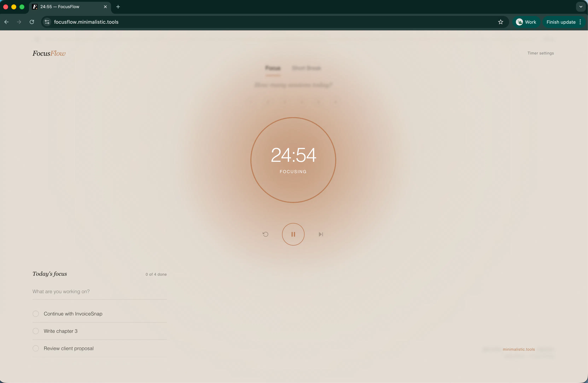588x383 pixels.
Task: Pause the focus timer
Action: (x=293, y=234)
